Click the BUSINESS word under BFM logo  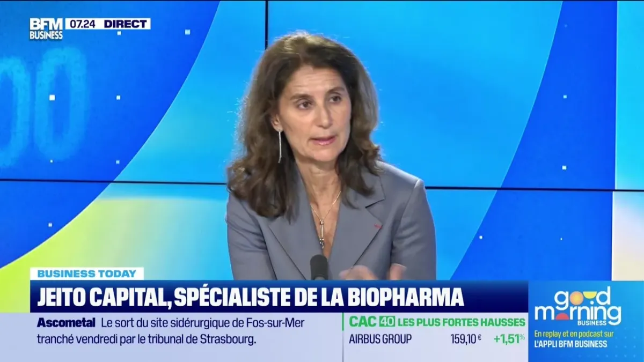pos(46,36)
